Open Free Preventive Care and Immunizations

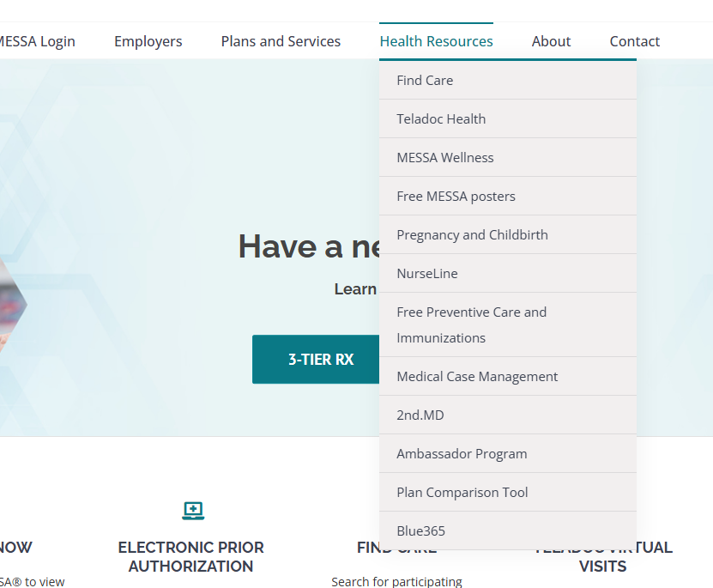[471, 324]
